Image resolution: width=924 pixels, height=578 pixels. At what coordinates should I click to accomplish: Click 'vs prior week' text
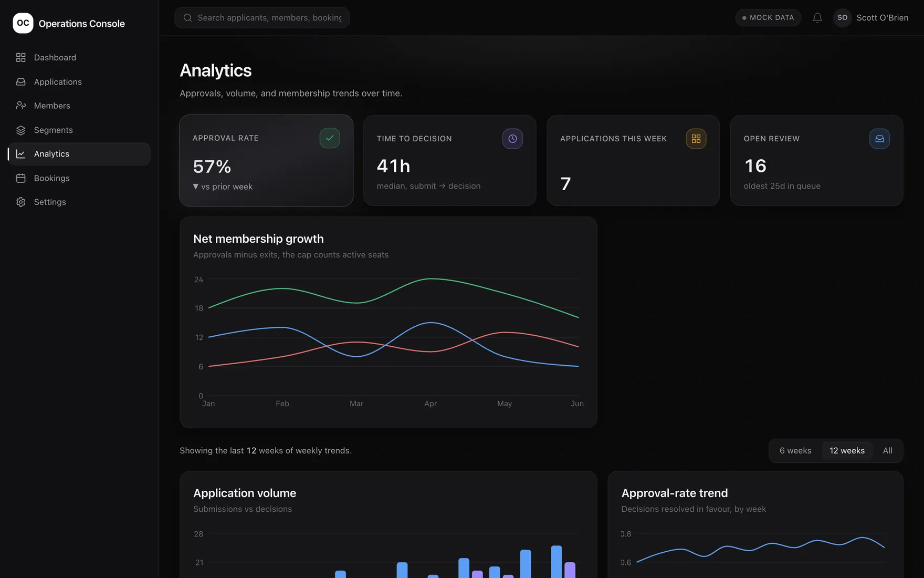tap(227, 187)
